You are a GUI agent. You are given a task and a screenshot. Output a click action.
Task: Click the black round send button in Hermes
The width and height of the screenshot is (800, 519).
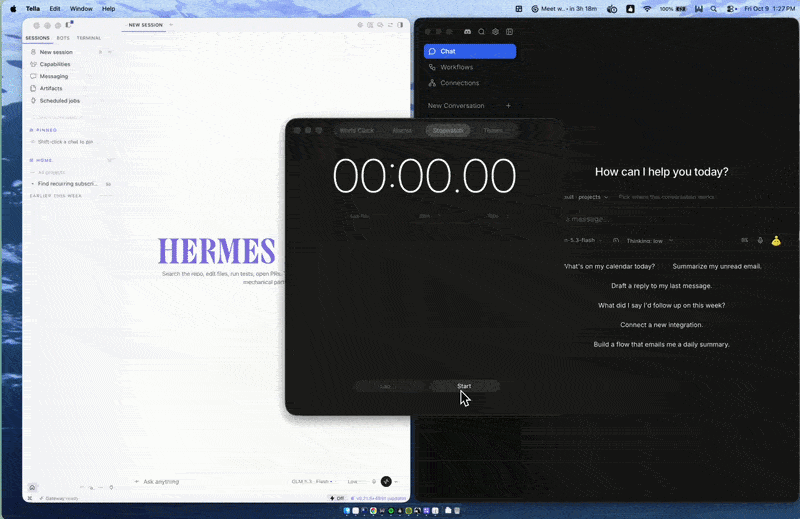pyautogui.click(x=386, y=481)
